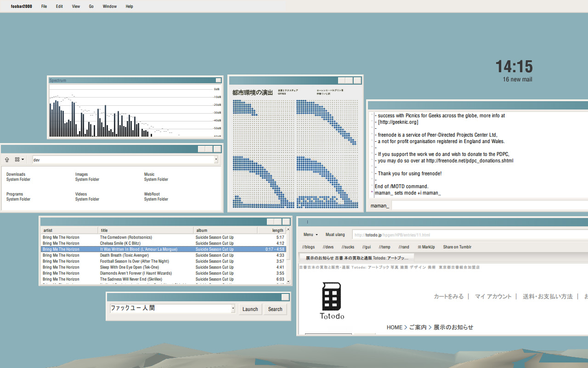This screenshot has height=368, width=588.
Task: Select track Football Season Is Over
Action: [164, 261]
